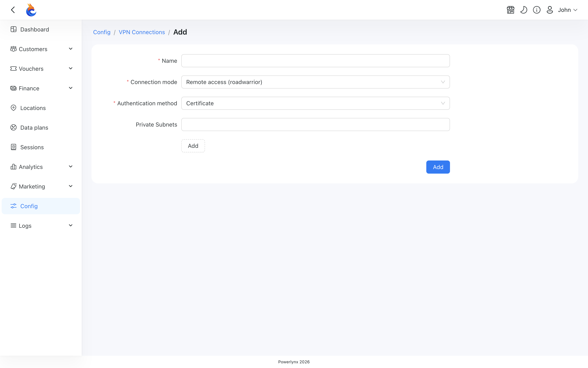Open the marketplace store icon
Image resolution: width=588 pixels, height=368 pixels.
[510, 10]
